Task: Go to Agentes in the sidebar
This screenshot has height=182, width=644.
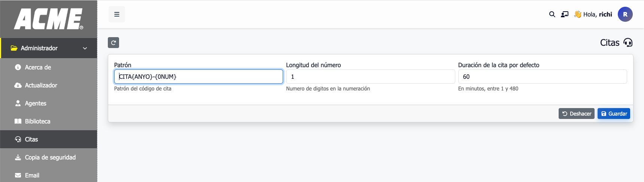Action: [x=36, y=104]
